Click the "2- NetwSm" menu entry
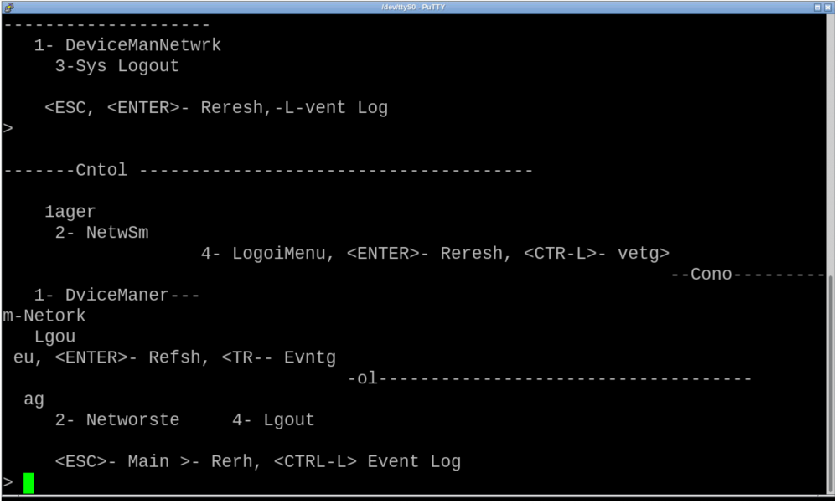This screenshot has width=838, height=504. [x=101, y=232]
